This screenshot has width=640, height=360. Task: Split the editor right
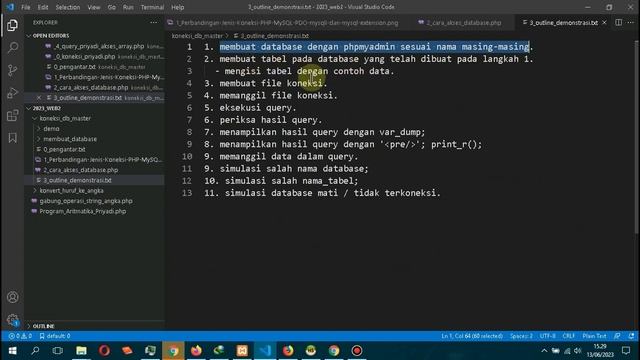coord(619,22)
